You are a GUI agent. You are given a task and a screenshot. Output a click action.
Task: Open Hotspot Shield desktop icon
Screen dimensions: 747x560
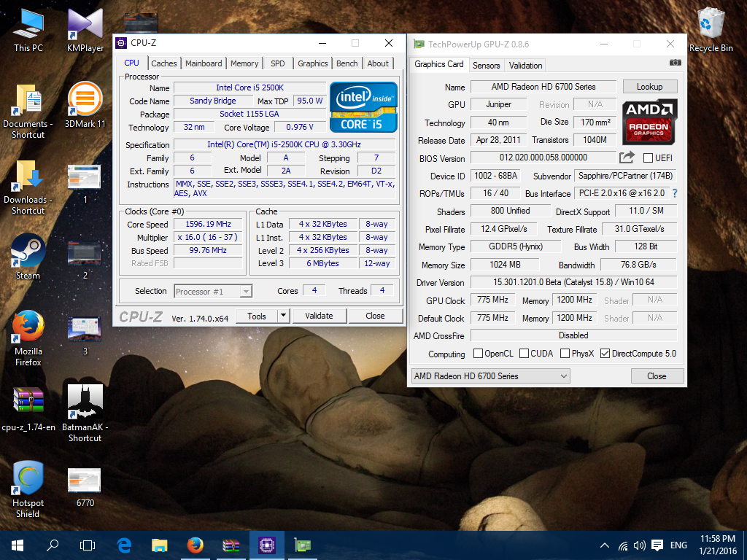(x=28, y=490)
